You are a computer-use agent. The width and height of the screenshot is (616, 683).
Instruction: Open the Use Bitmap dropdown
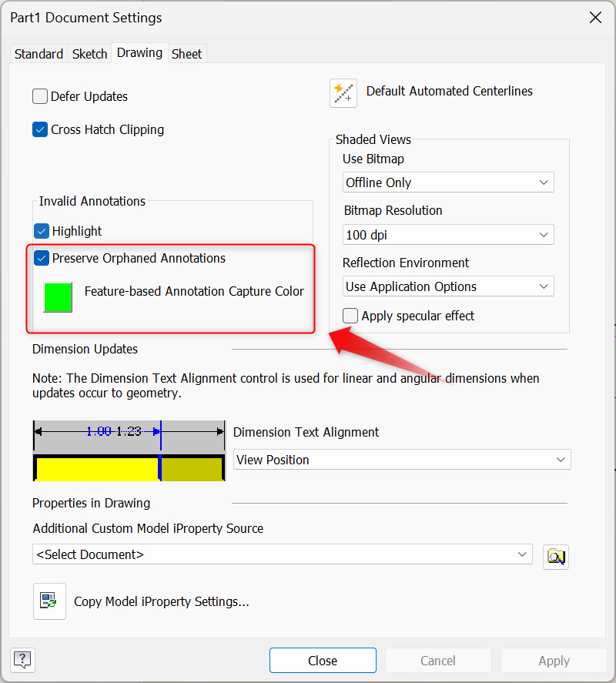point(448,182)
